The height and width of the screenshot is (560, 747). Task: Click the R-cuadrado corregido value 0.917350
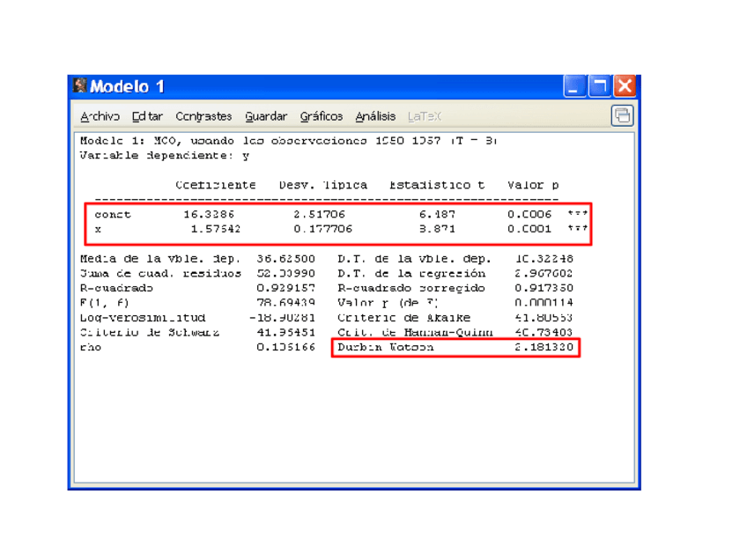[x=544, y=289]
